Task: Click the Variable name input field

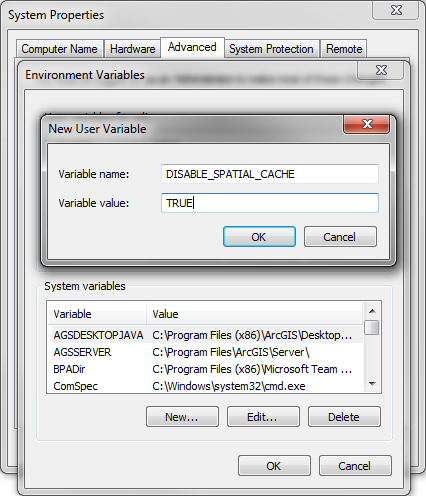Action: 270,174
